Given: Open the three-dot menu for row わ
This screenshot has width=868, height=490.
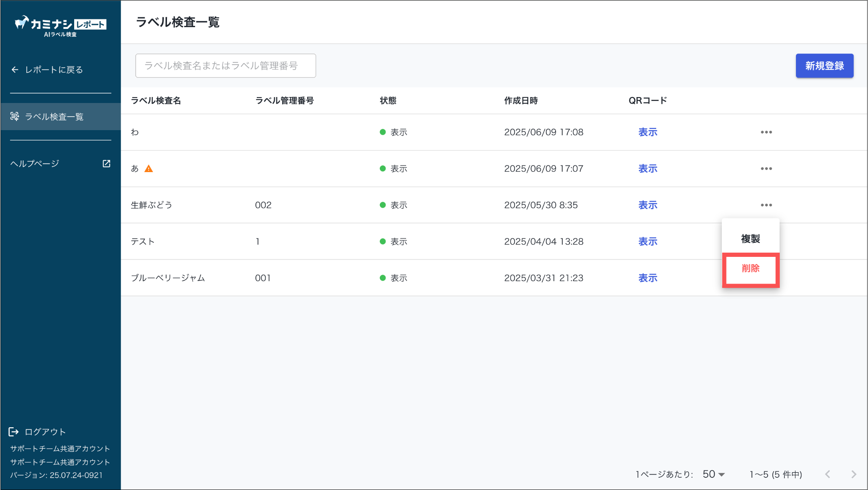Looking at the screenshot, I should (766, 132).
